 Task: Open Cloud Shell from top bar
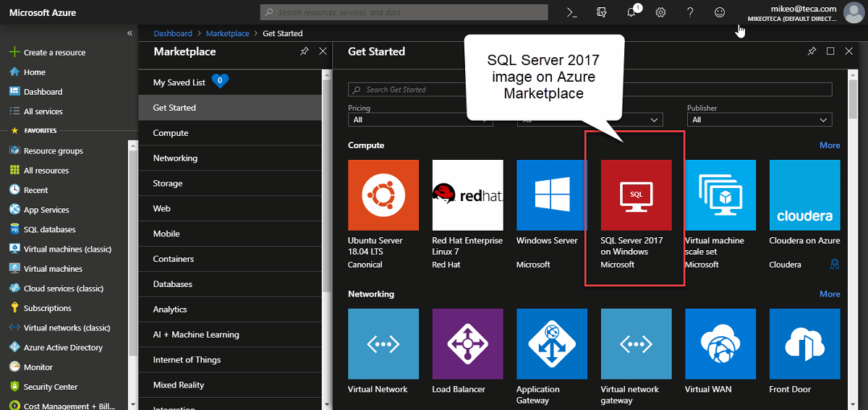571,12
